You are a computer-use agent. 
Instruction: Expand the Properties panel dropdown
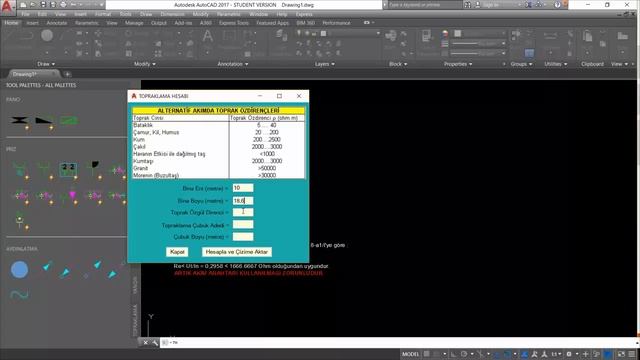click(458, 64)
